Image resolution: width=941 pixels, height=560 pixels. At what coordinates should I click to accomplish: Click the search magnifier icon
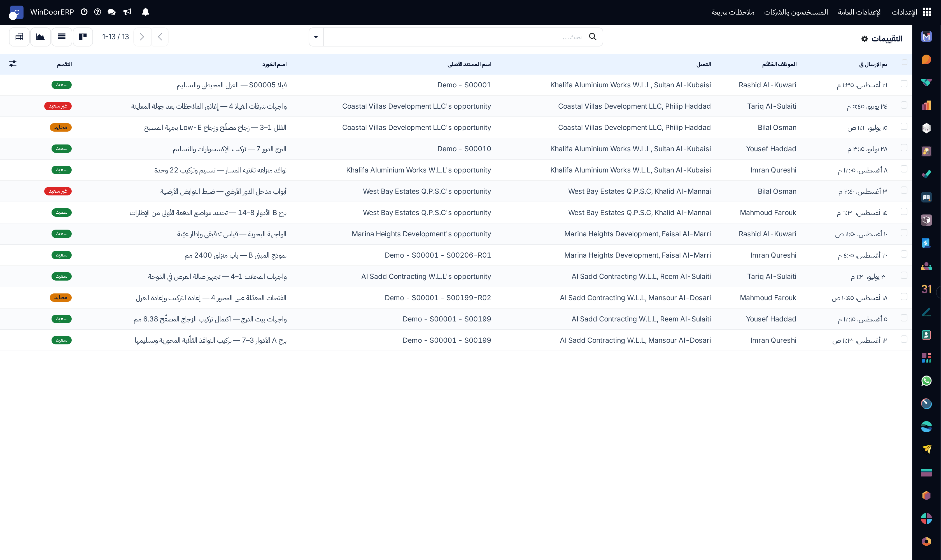[x=593, y=37]
